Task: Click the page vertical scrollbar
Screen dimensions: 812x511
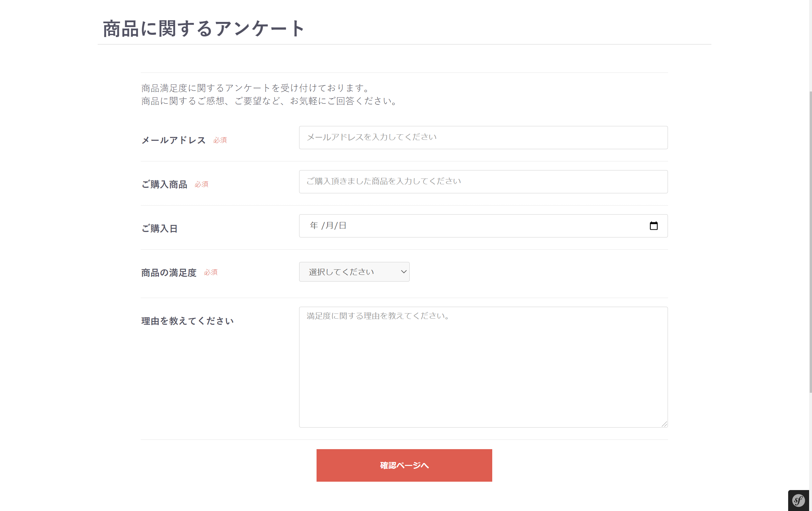Action: (810, 242)
